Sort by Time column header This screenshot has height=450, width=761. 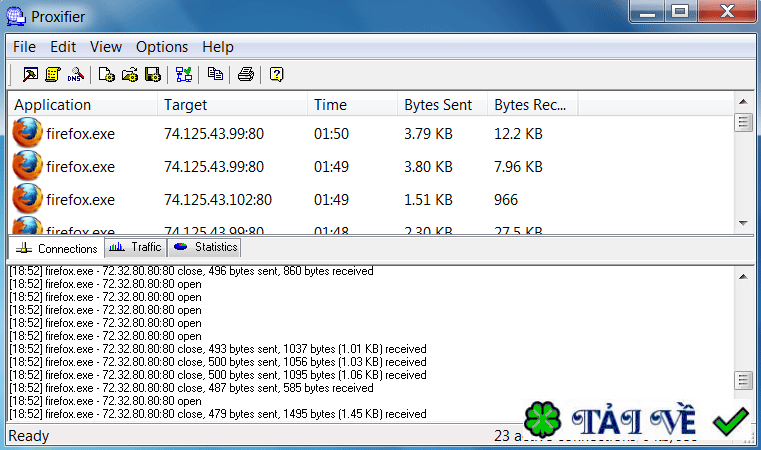coord(352,105)
